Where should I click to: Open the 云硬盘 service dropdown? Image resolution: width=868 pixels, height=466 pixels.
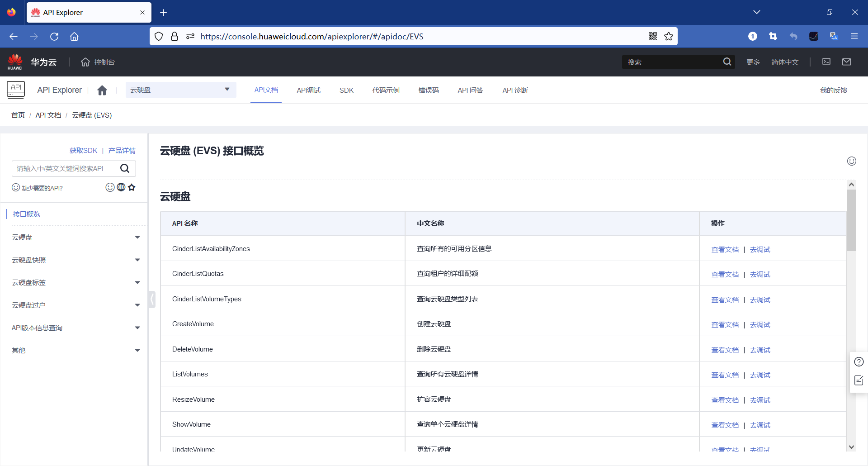181,90
